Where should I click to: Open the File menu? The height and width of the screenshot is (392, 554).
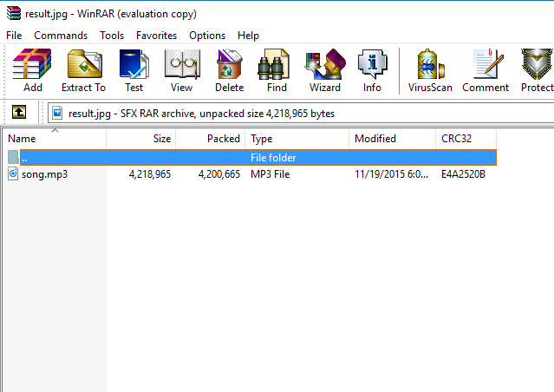click(14, 36)
